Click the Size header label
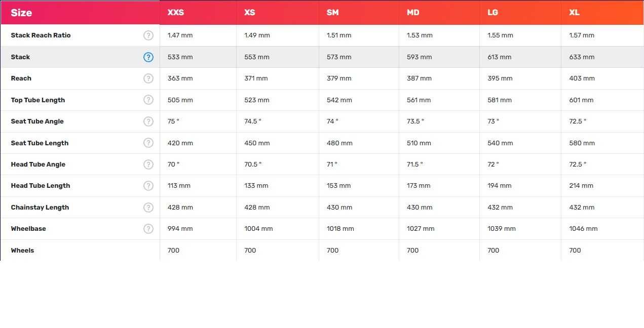The height and width of the screenshot is (328, 644). (x=21, y=13)
